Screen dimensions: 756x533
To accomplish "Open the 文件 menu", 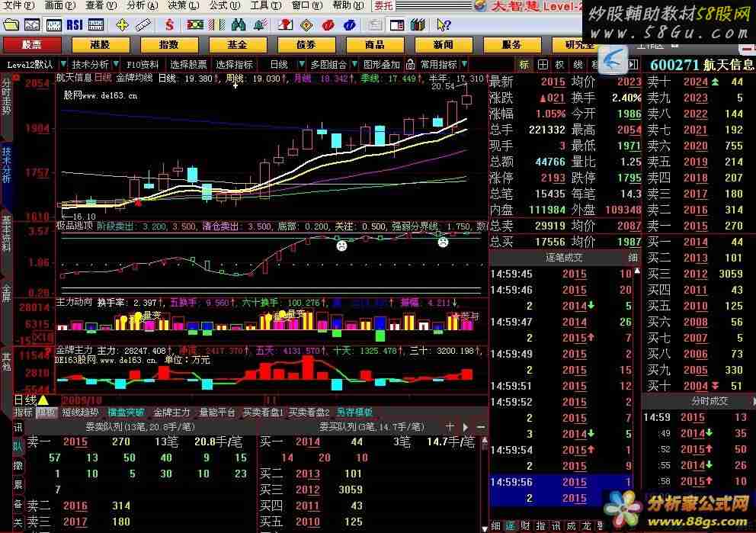I will pos(18,5).
